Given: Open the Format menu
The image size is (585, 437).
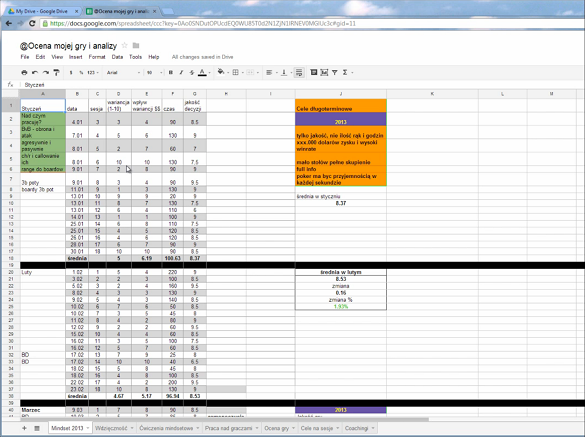Looking at the screenshot, I should (x=97, y=57).
